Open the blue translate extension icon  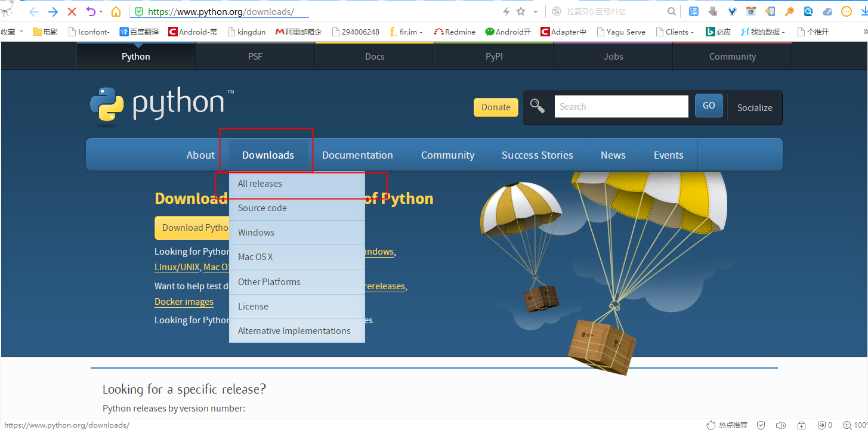[x=694, y=11]
